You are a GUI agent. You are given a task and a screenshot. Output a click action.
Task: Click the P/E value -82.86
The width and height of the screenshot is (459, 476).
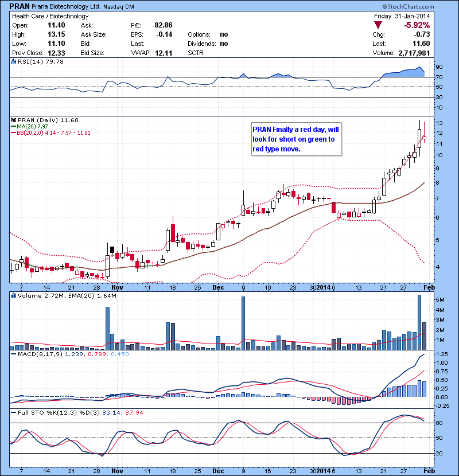pyautogui.click(x=162, y=25)
